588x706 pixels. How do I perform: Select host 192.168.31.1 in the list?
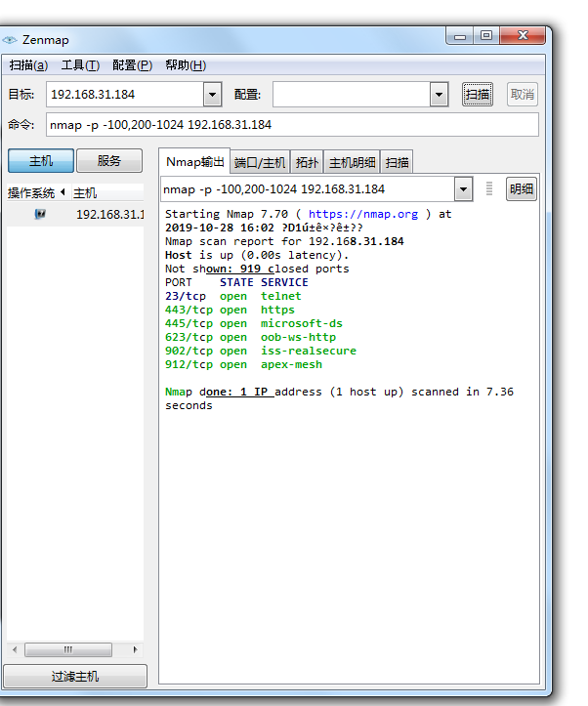pyautogui.click(x=75, y=214)
